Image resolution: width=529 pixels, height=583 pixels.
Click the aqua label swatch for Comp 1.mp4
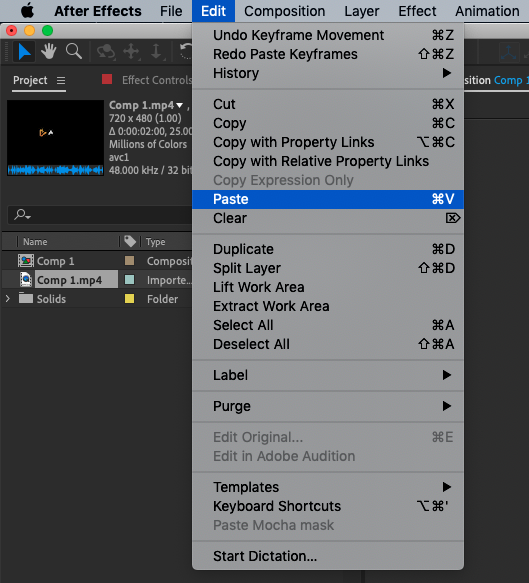point(129,280)
